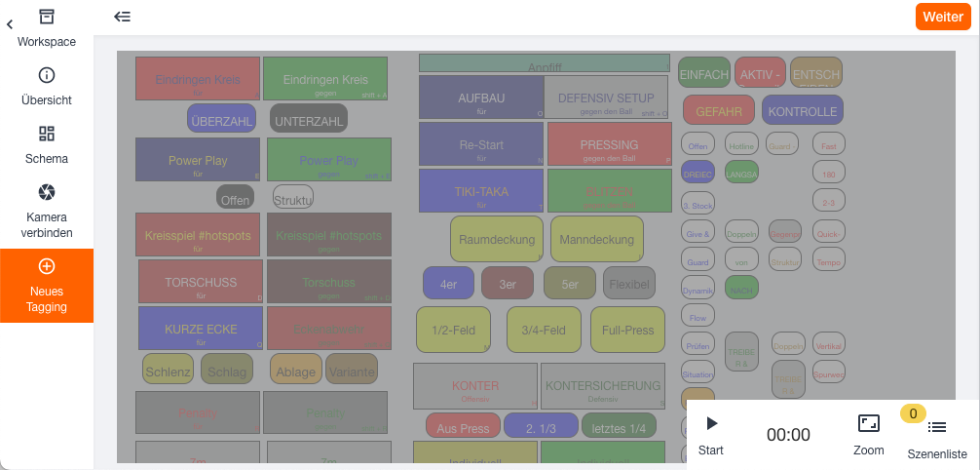This screenshot has width=980, height=470.
Task: Click the 00:00 timer display
Action: pos(788,435)
